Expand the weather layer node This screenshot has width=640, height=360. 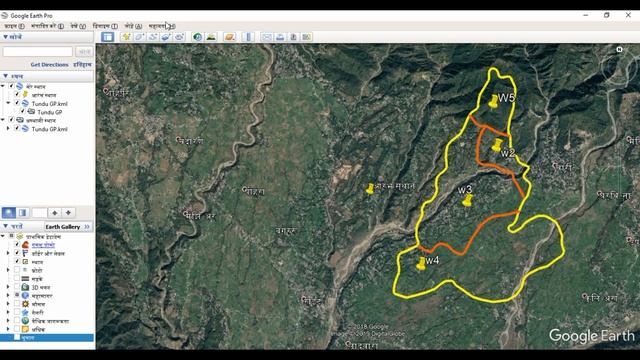8,304
